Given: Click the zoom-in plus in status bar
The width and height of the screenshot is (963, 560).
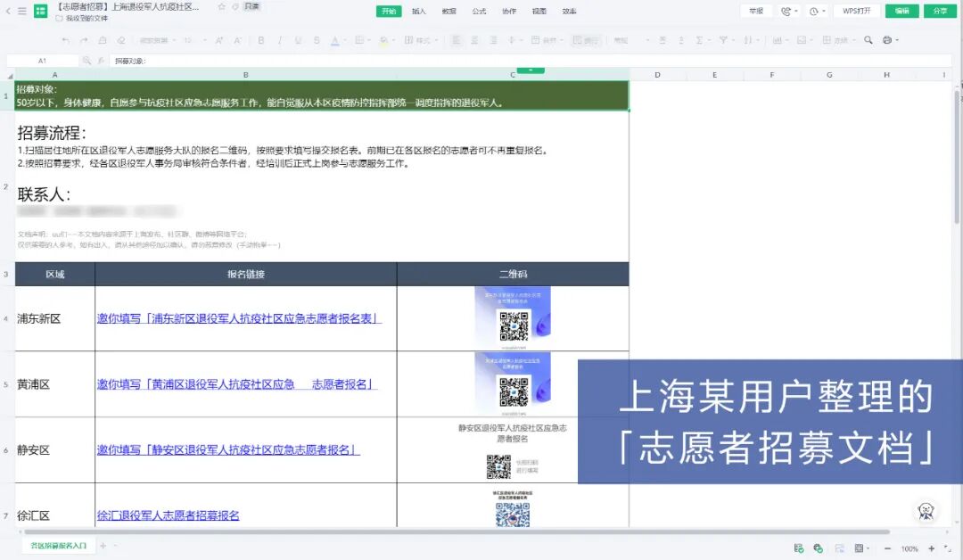Looking at the screenshot, I should coord(931,548).
